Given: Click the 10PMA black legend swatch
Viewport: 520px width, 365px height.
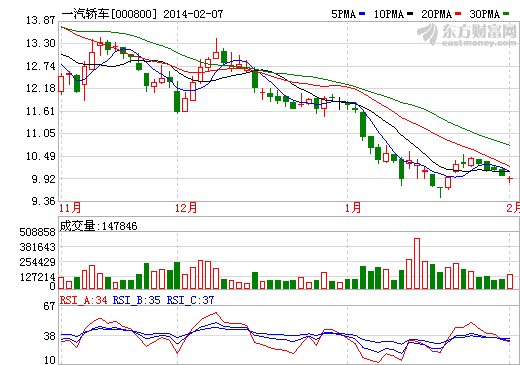Looking at the screenshot, I should [410, 14].
